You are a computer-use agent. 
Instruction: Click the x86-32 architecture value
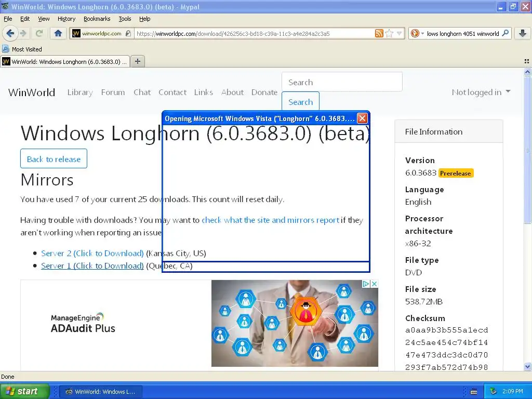(x=418, y=243)
